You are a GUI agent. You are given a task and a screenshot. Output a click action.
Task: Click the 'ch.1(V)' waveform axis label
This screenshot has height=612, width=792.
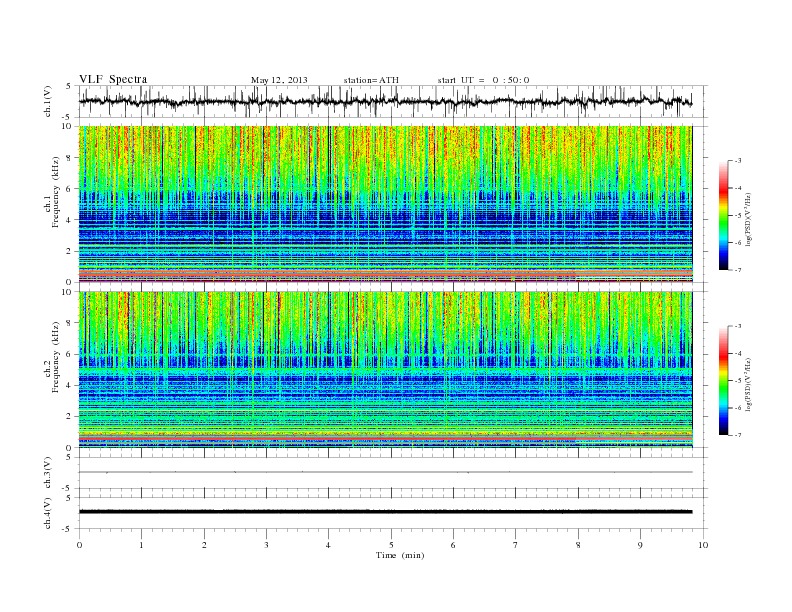pyautogui.click(x=47, y=101)
